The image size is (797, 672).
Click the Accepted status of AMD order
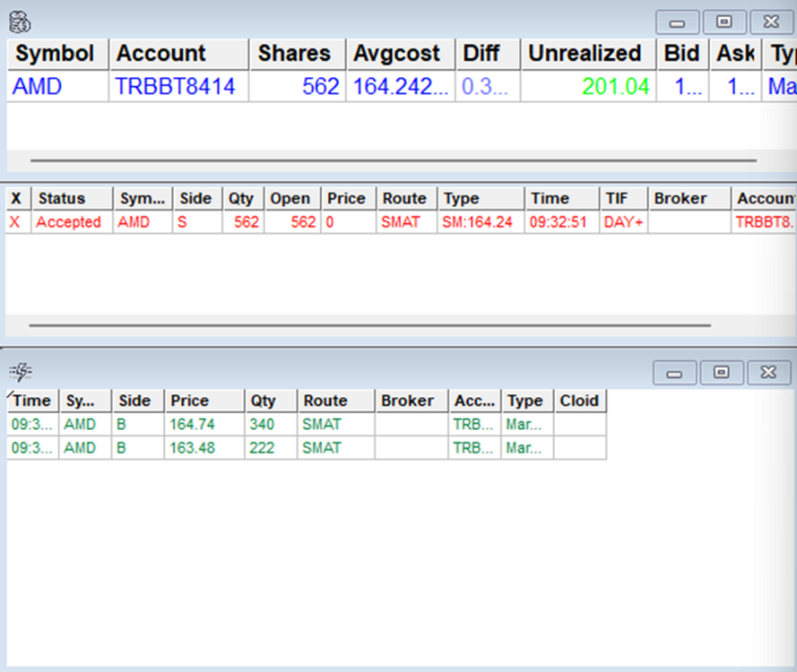(x=69, y=222)
